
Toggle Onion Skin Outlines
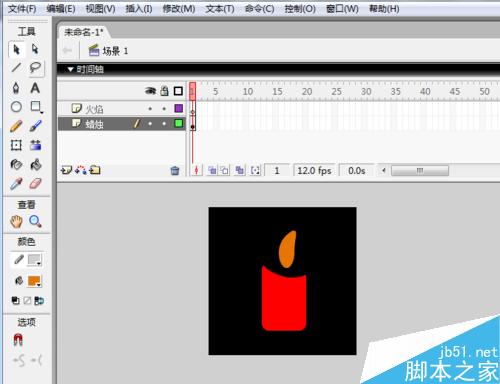point(225,170)
